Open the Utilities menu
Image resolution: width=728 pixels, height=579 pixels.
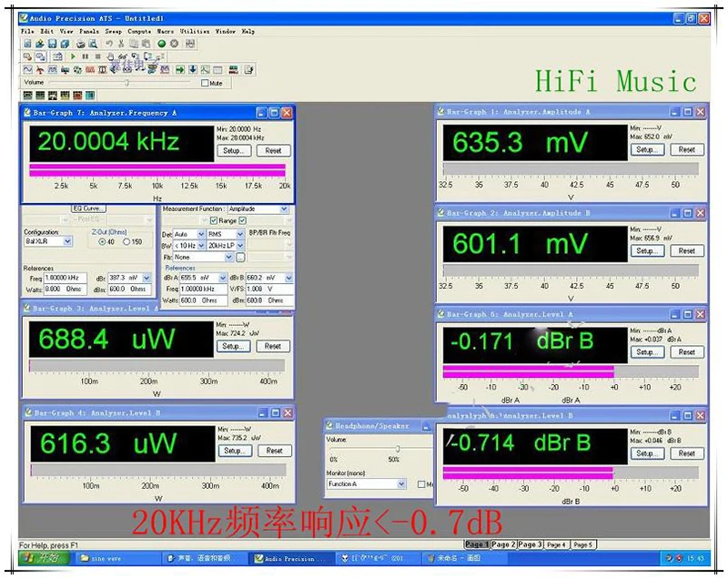coord(195,31)
